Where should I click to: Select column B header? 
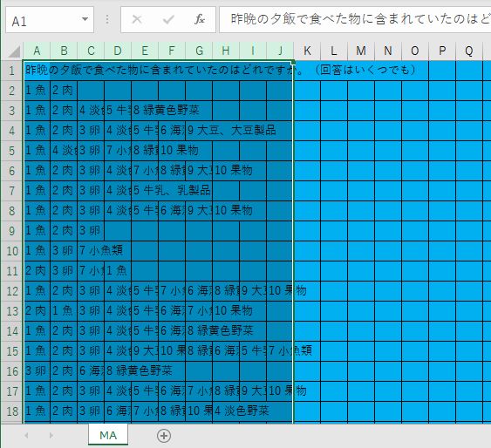coord(64,51)
